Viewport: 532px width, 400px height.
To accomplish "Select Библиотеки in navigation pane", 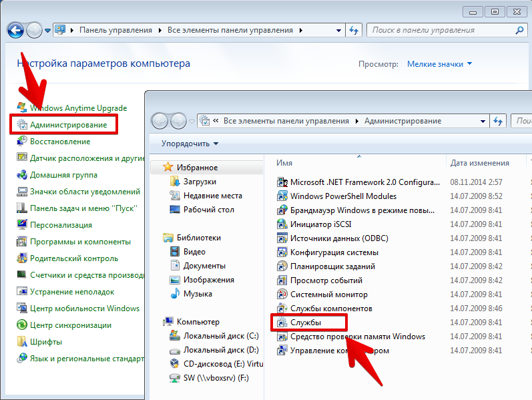I will (198, 238).
